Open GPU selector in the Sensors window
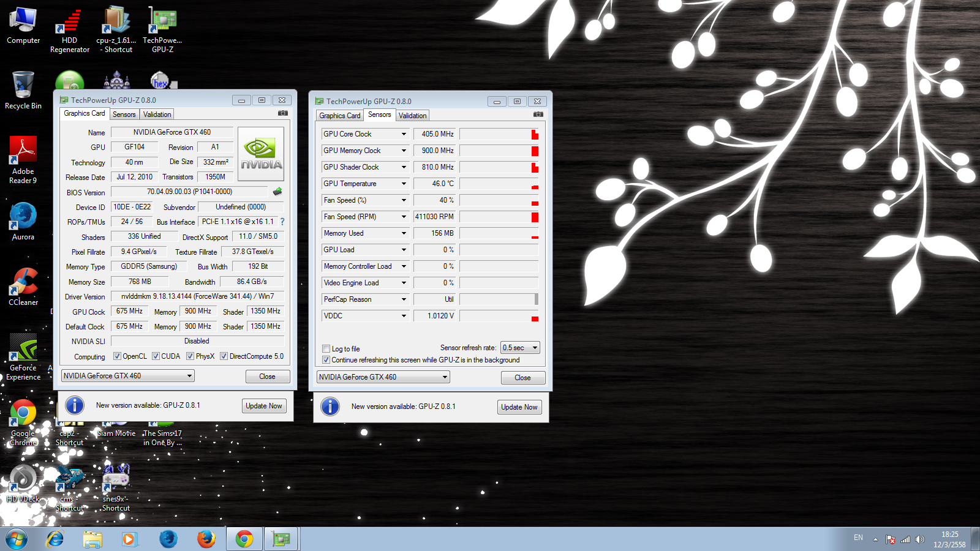Screen dimensions: 980x551 tap(383, 377)
